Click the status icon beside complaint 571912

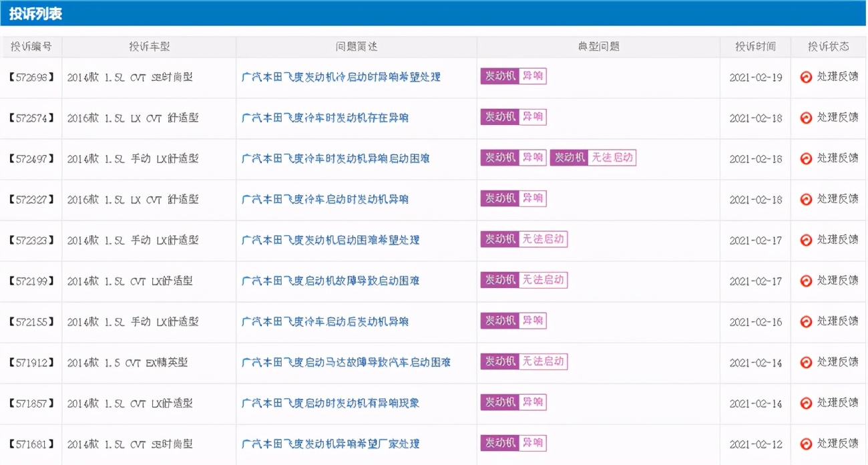[x=805, y=362]
